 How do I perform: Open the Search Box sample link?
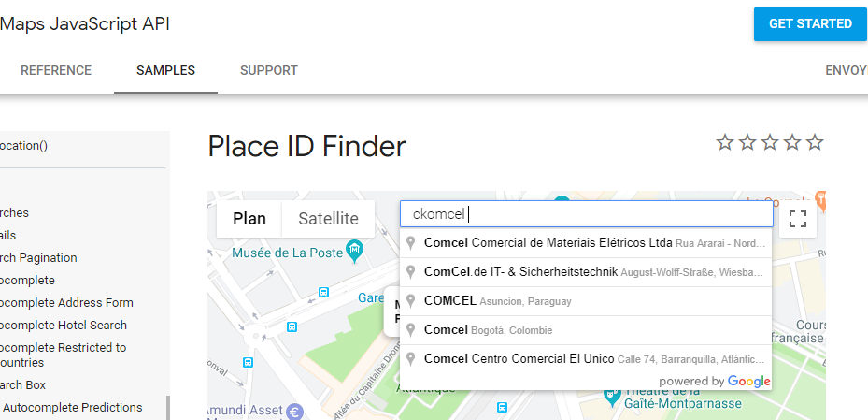pos(22,384)
